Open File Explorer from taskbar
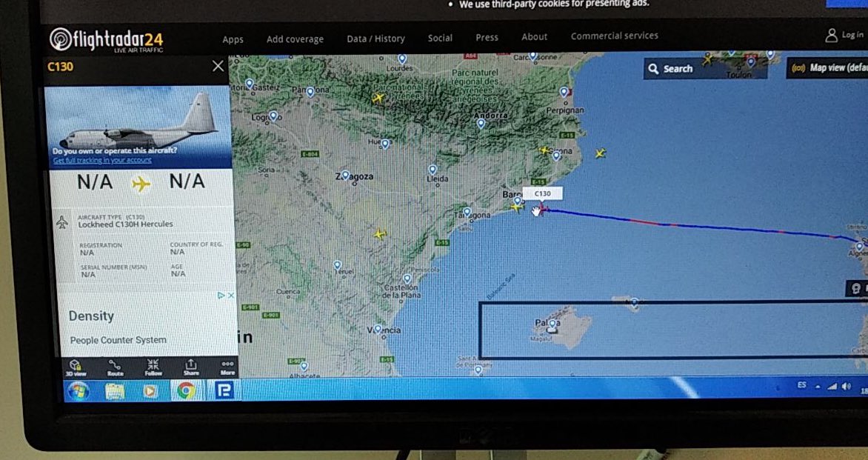 pos(115,391)
